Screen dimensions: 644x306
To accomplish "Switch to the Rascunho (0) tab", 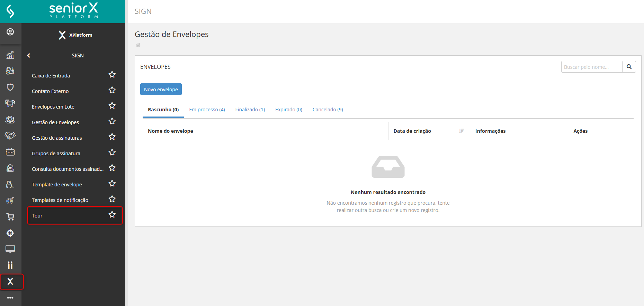I will tap(163, 110).
